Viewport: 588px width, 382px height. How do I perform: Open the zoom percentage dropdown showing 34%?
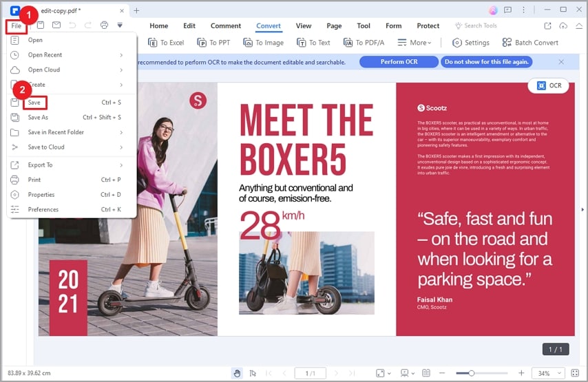point(548,373)
